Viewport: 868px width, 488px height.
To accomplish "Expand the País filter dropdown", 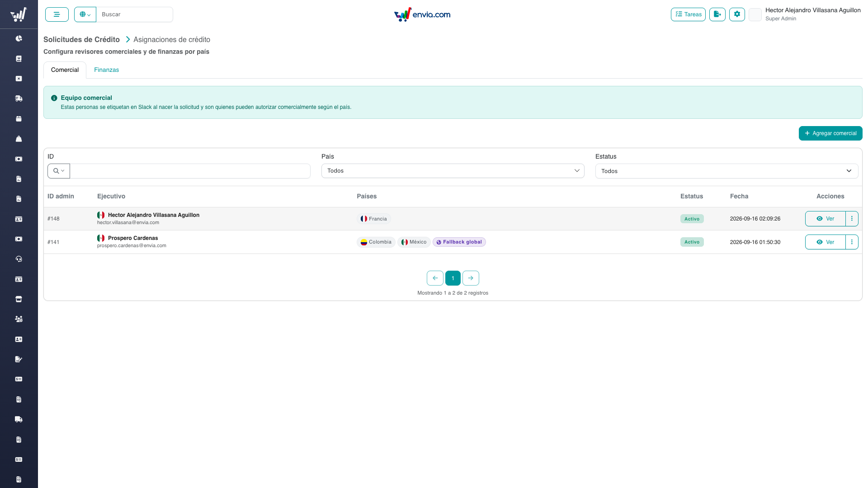I will pos(453,171).
